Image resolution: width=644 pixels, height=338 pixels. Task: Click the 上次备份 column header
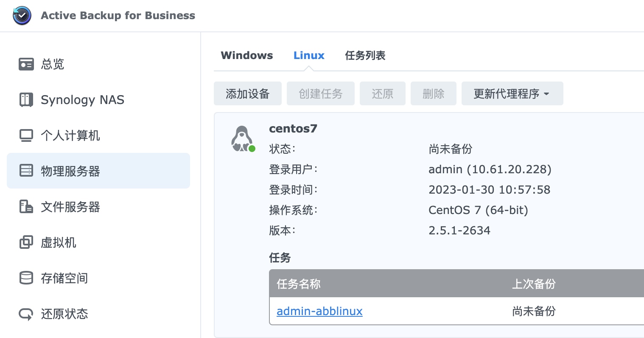534,284
